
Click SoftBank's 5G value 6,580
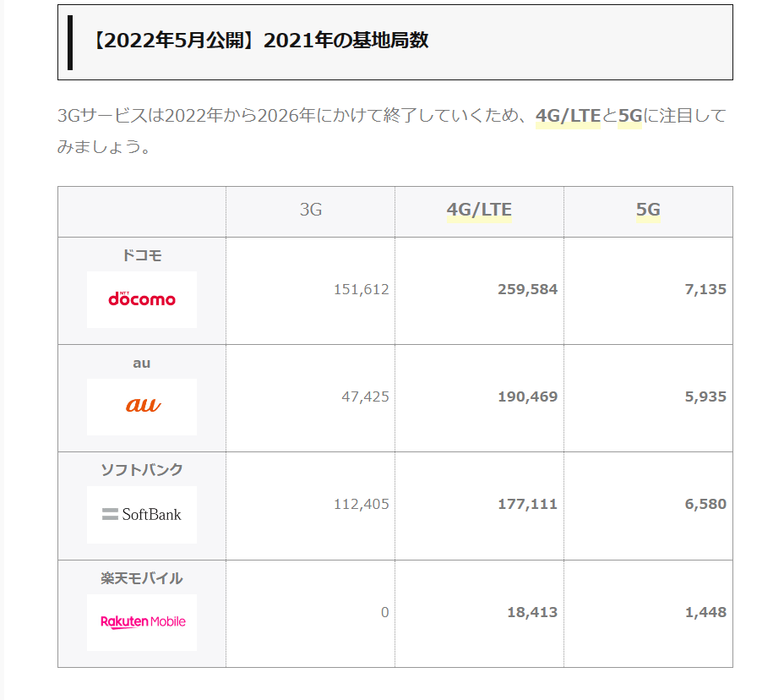tap(705, 504)
